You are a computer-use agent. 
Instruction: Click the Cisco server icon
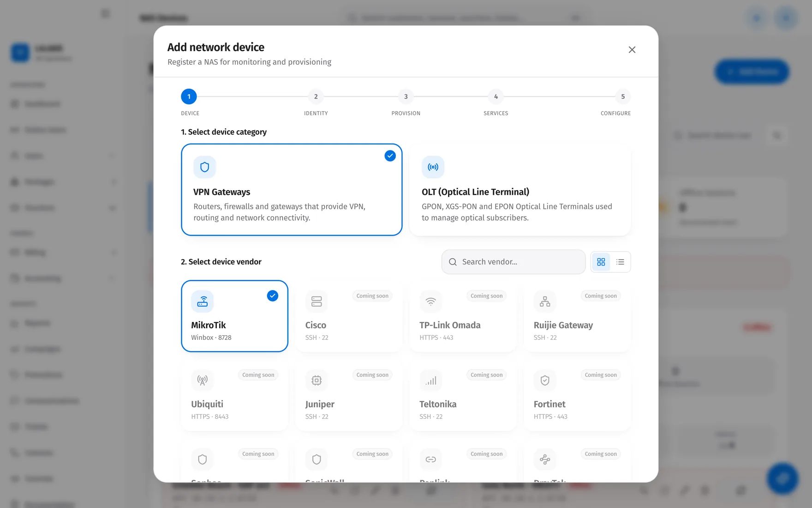click(316, 302)
